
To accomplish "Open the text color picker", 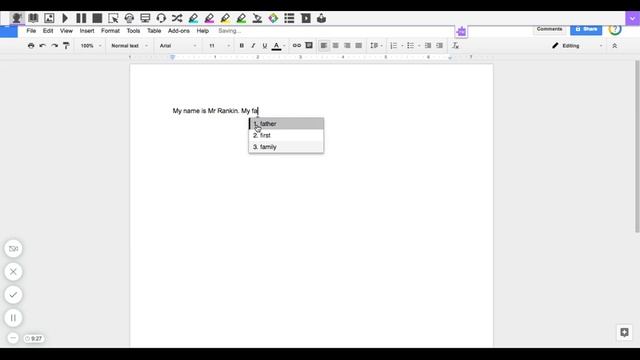I will 276,46.
